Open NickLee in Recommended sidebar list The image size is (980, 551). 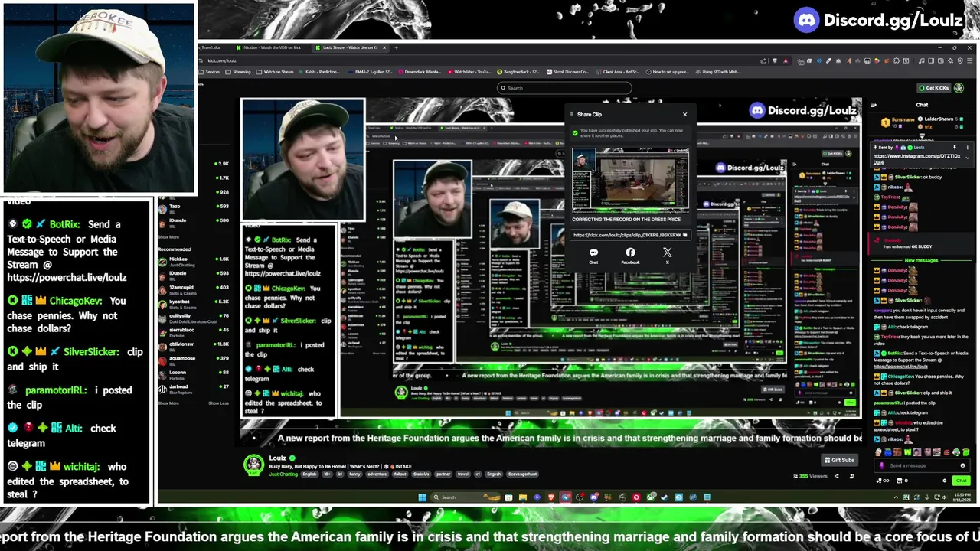pyautogui.click(x=193, y=261)
